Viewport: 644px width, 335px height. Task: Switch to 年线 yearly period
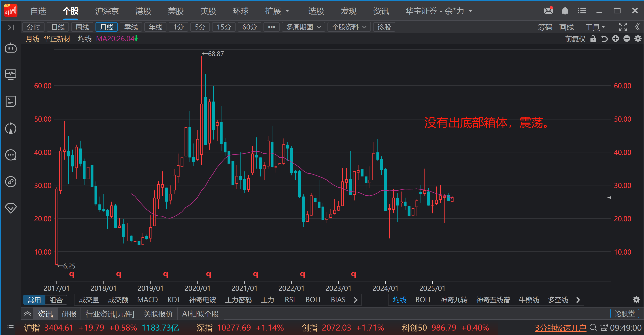click(x=155, y=27)
